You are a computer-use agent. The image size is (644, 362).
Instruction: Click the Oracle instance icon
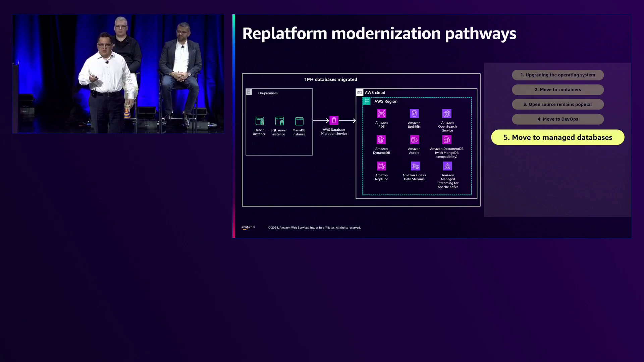click(x=260, y=121)
